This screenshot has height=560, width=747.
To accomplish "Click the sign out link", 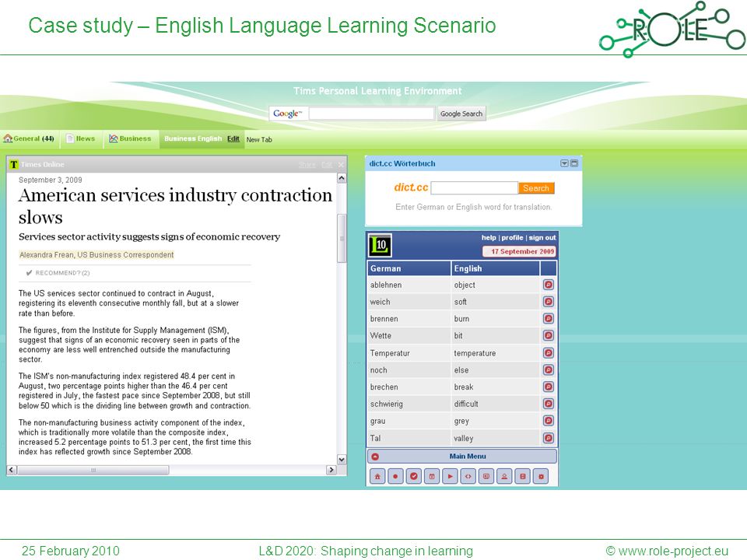I will pos(542,238).
